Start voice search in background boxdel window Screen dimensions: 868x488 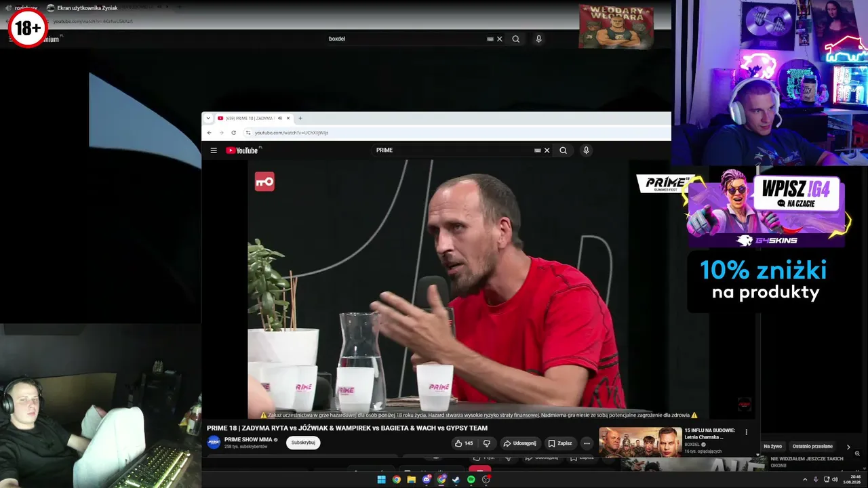(x=538, y=39)
